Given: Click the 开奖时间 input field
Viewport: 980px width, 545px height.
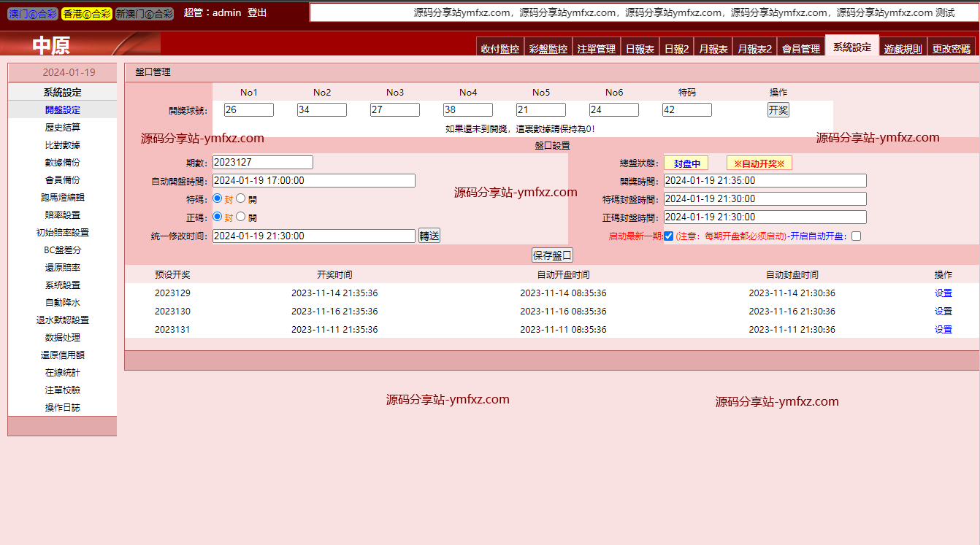Looking at the screenshot, I should tap(765, 181).
